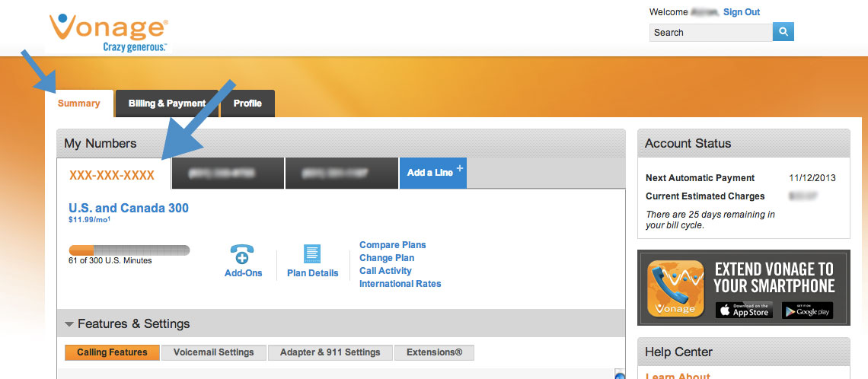Click U.S. and Canada 300 plan name
Image resolution: width=868 pixels, height=379 pixels.
[x=129, y=209]
